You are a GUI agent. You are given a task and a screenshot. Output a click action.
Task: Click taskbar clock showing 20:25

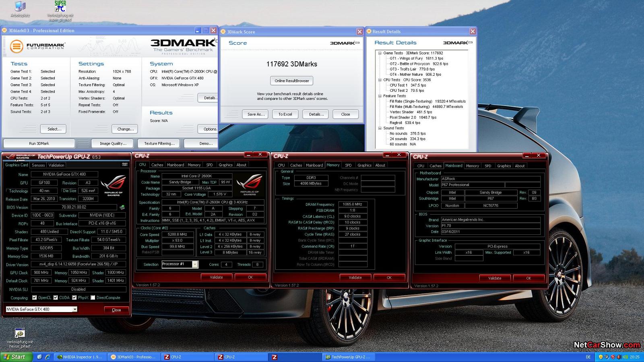[x=634, y=357]
